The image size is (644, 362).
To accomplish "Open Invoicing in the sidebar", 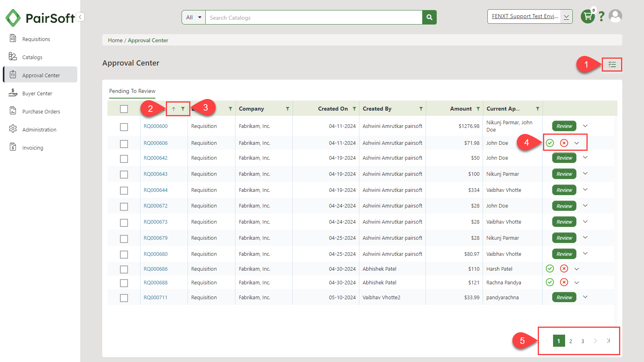I will coord(40,148).
